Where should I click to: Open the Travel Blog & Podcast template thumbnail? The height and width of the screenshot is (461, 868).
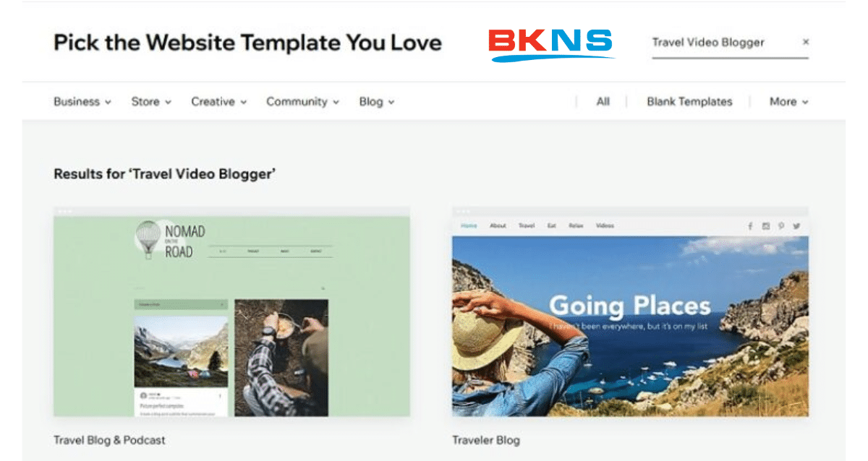click(x=231, y=311)
